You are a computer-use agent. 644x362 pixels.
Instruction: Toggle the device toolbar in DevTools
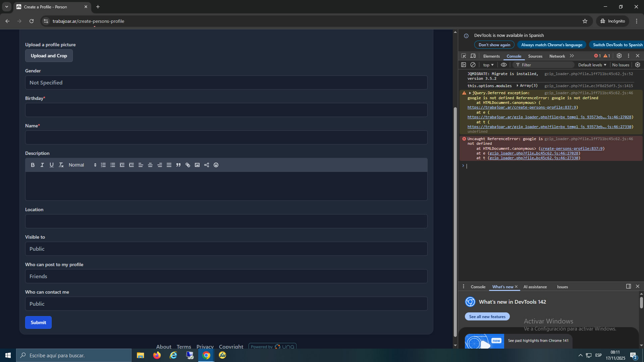click(x=473, y=56)
